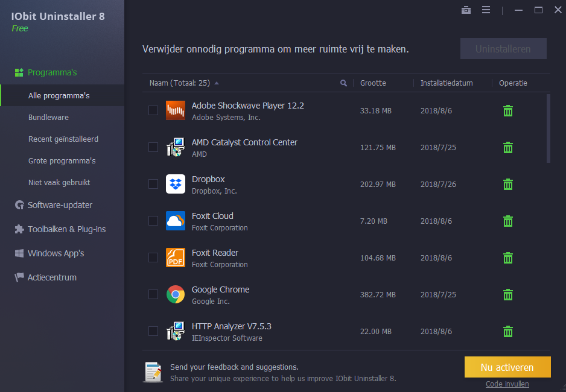Open the Code invullen link

pos(507,384)
